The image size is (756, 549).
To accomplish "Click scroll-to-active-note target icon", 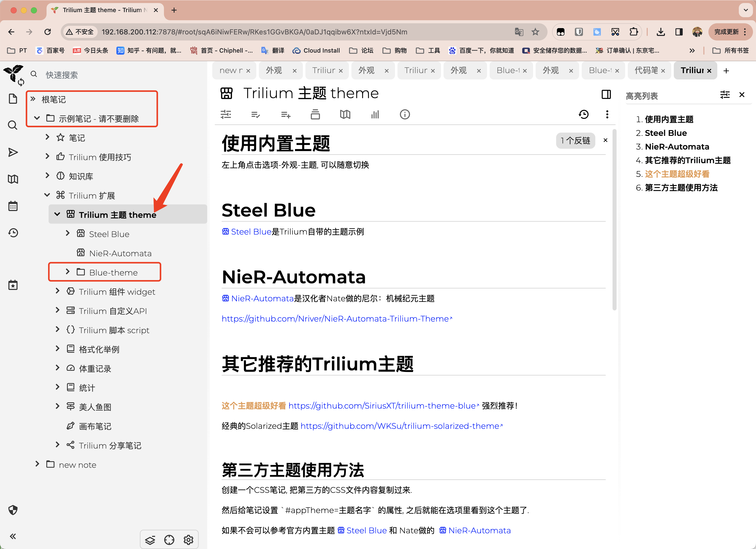I will pyautogui.click(x=169, y=540).
